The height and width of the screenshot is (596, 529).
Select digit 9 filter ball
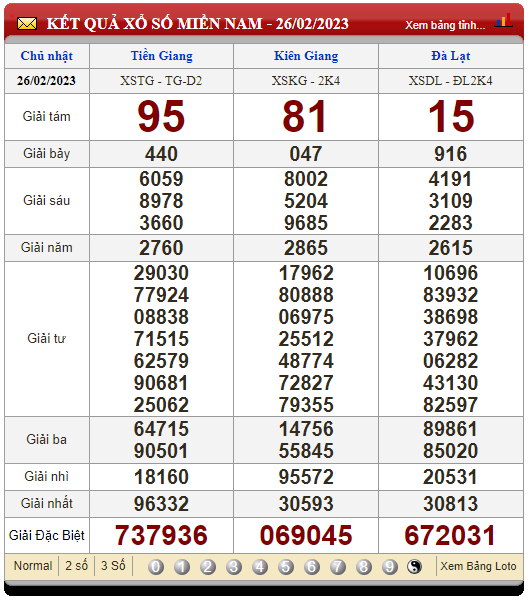(390, 567)
